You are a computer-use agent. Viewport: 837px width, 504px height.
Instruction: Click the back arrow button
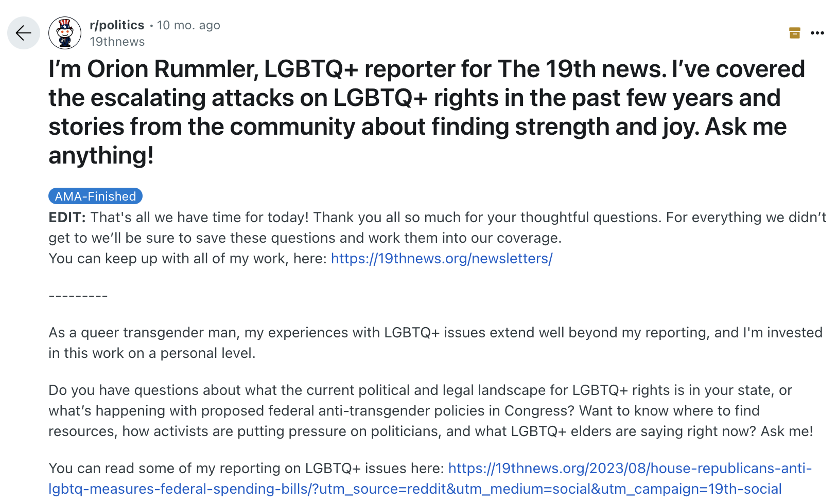coord(24,33)
